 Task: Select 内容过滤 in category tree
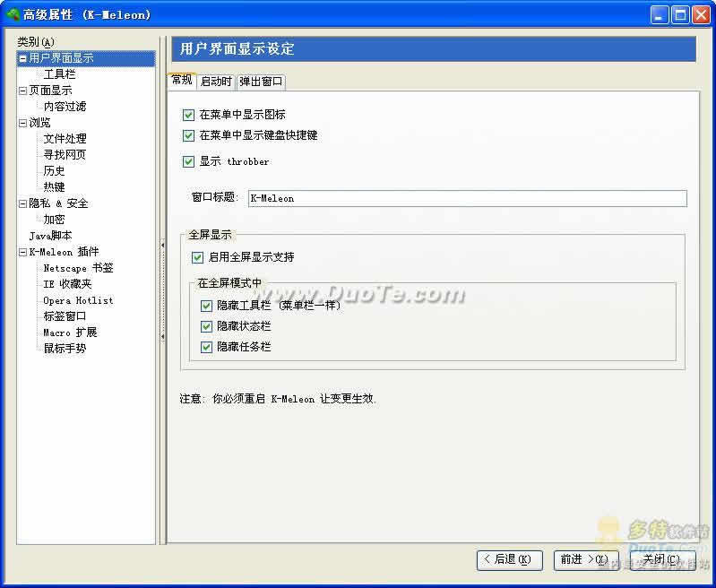(65, 107)
